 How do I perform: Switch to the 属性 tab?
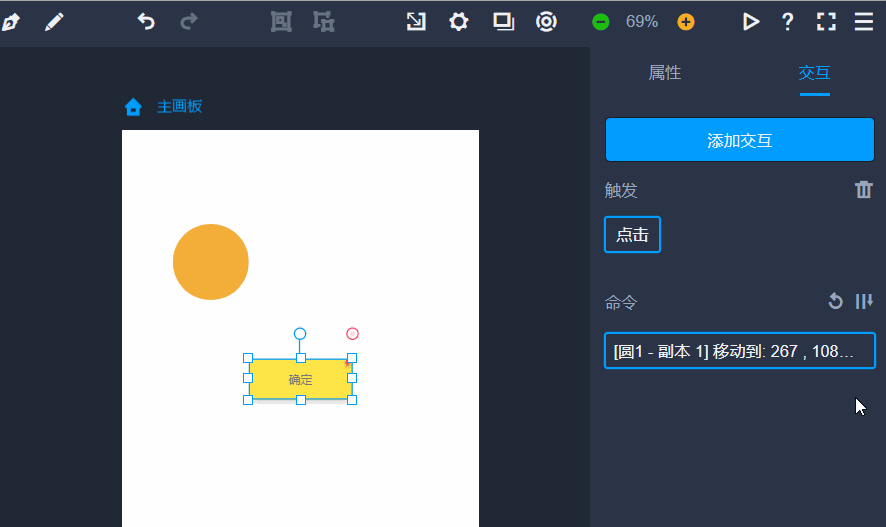[665, 73]
